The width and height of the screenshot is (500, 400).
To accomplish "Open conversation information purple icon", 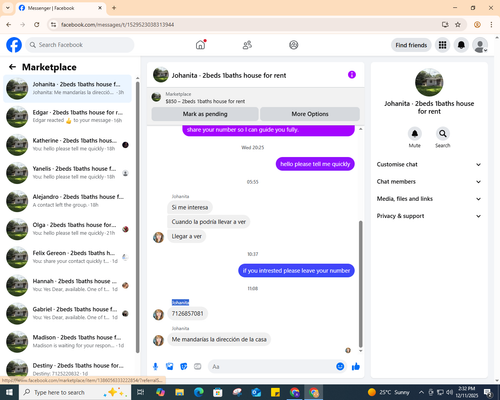I will [x=352, y=75].
